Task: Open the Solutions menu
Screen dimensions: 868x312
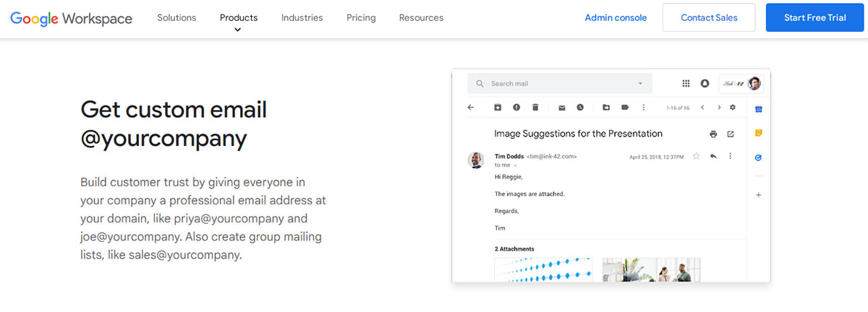Action: tap(176, 17)
